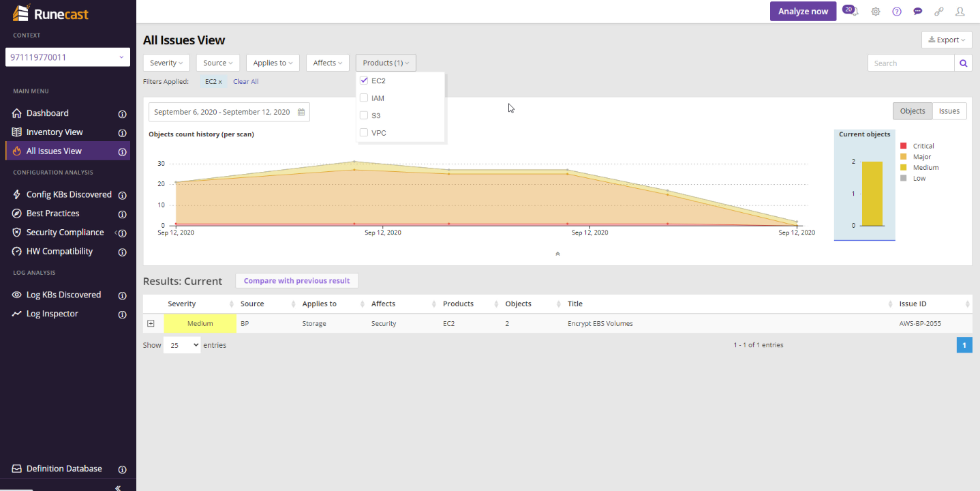Open the calendar icon in date range field
This screenshot has height=491, width=980.
[x=301, y=113]
